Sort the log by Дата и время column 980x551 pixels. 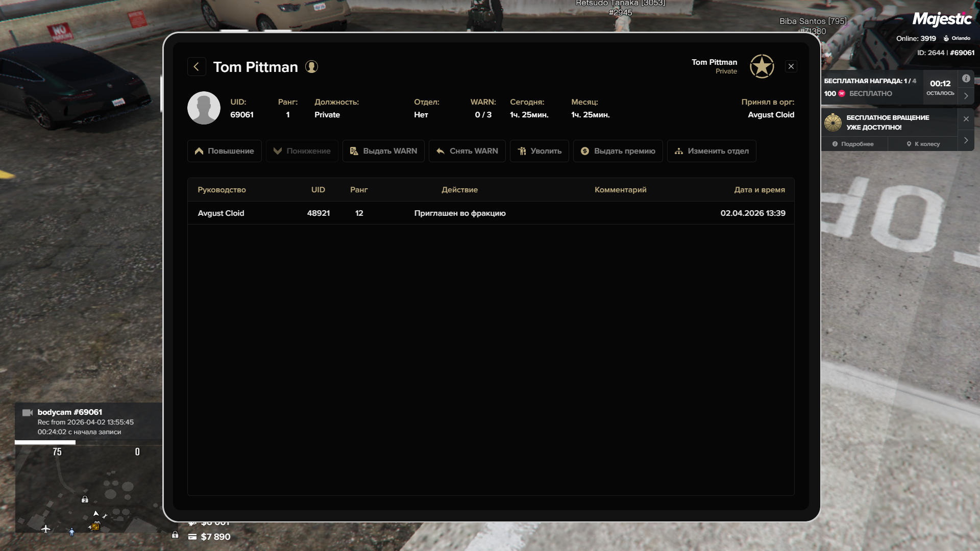[759, 190]
